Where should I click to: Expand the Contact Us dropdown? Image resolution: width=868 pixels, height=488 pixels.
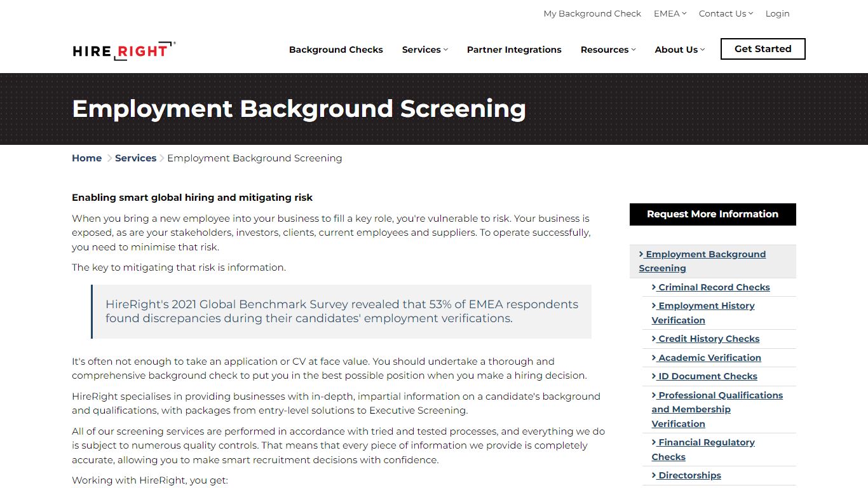coord(726,13)
